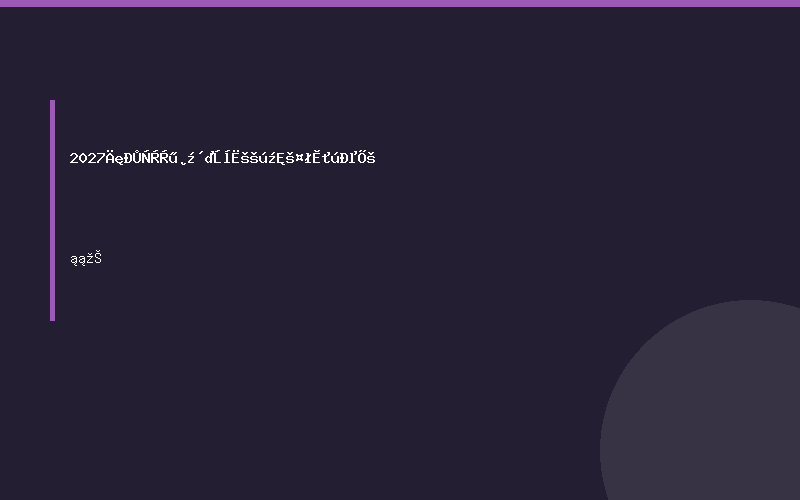Click the "2027" digits in the title
The height and width of the screenshot is (500, 800).
pos(87,158)
